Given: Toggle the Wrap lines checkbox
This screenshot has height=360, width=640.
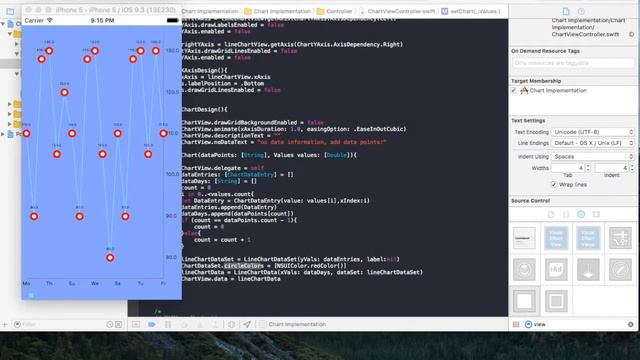Looking at the screenshot, I should pos(554,184).
